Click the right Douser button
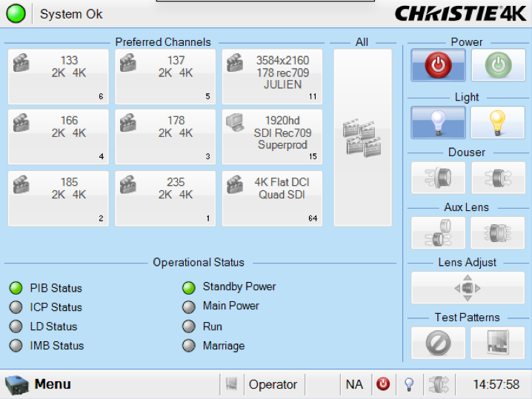Image resolution: width=532 pixels, height=399 pixels. [498, 178]
